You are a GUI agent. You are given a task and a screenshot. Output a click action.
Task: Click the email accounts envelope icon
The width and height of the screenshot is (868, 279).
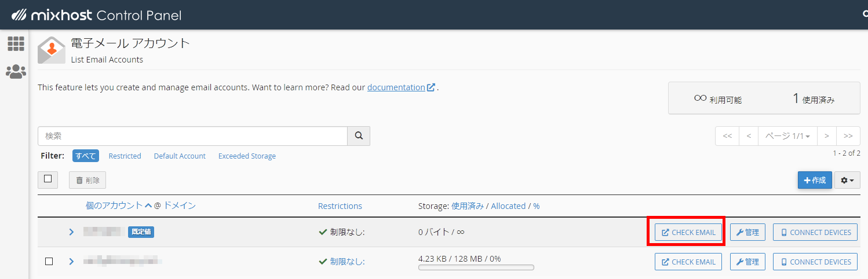point(52,50)
